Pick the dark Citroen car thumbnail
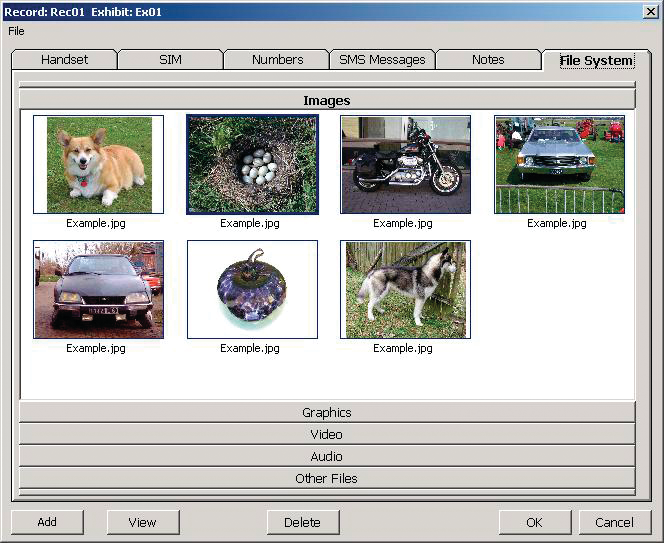Image resolution: width=664 pixels, height=543 pixels. pyautogui.click(x=98, y=289)
